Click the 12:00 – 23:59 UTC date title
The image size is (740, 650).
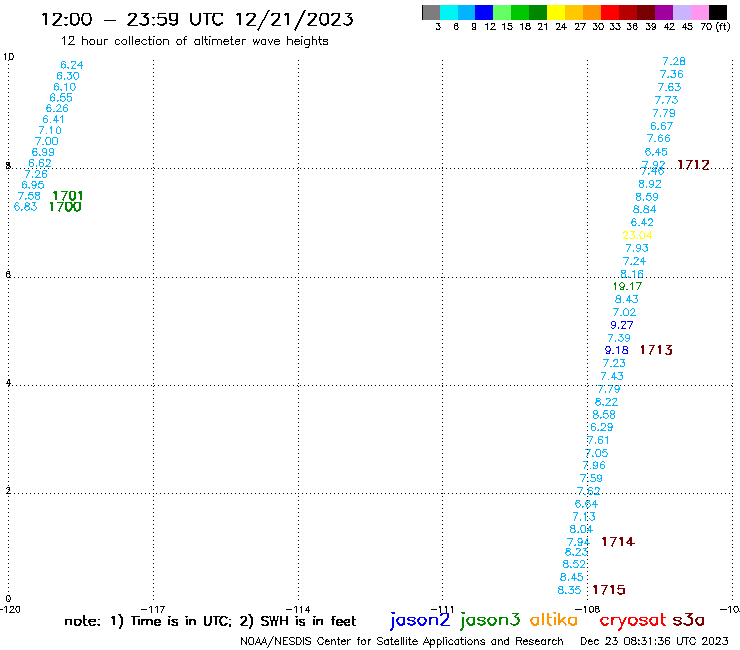(x=197, y=20)
